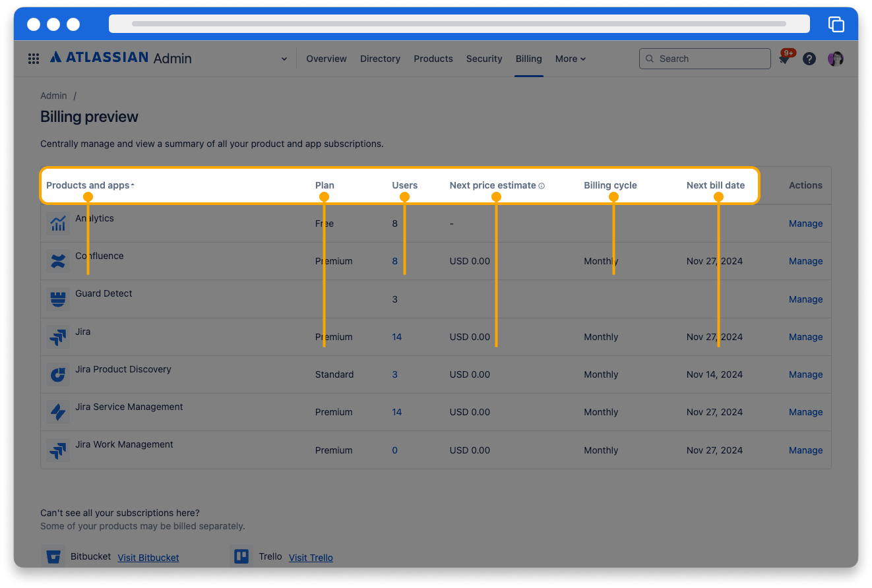This screenshot has width=872, height=588.
Task: Go to the Products tab
Action: click(433, 59)
